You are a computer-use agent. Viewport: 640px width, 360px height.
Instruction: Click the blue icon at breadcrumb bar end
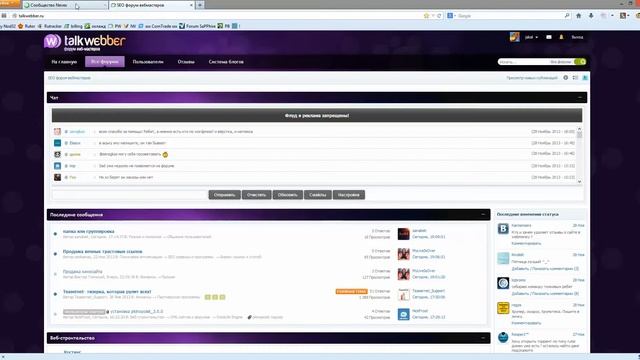click(585, 78)
